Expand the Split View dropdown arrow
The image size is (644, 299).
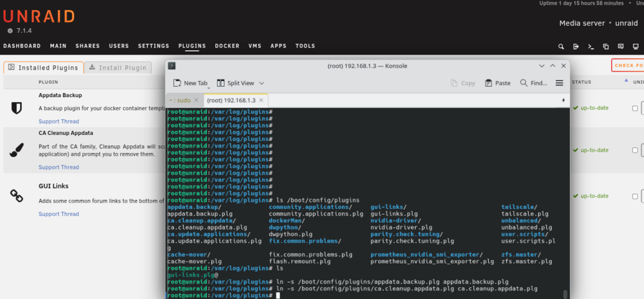pos(261,83)
